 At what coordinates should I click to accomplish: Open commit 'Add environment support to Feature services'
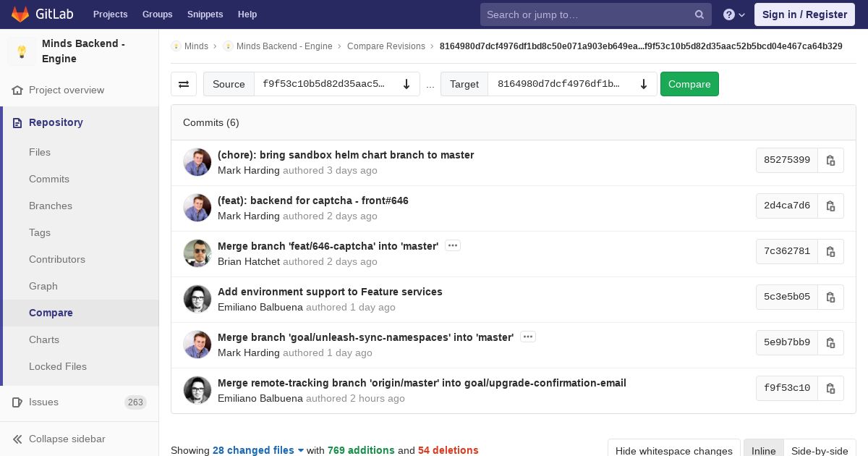330,292
